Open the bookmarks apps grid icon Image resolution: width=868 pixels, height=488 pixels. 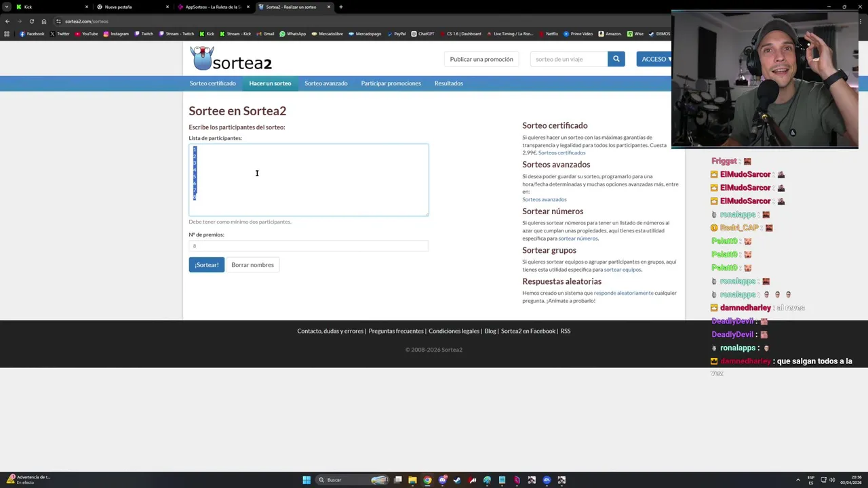click(7, 34)
